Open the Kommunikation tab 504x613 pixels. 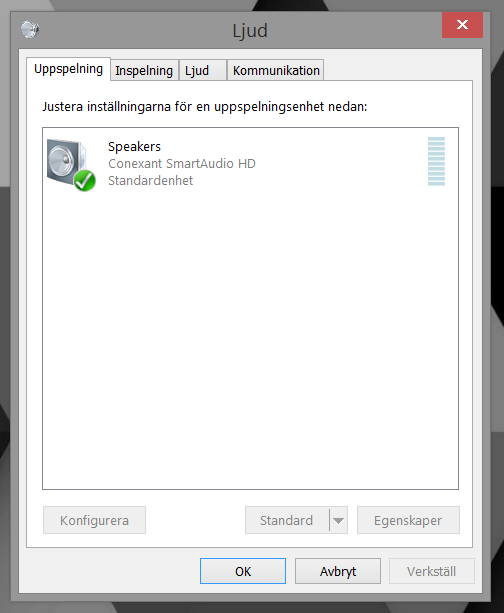pos(276,70)
